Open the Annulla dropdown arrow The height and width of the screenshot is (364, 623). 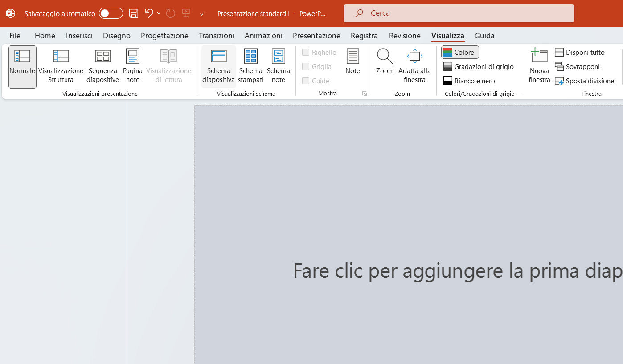point(159,13)
